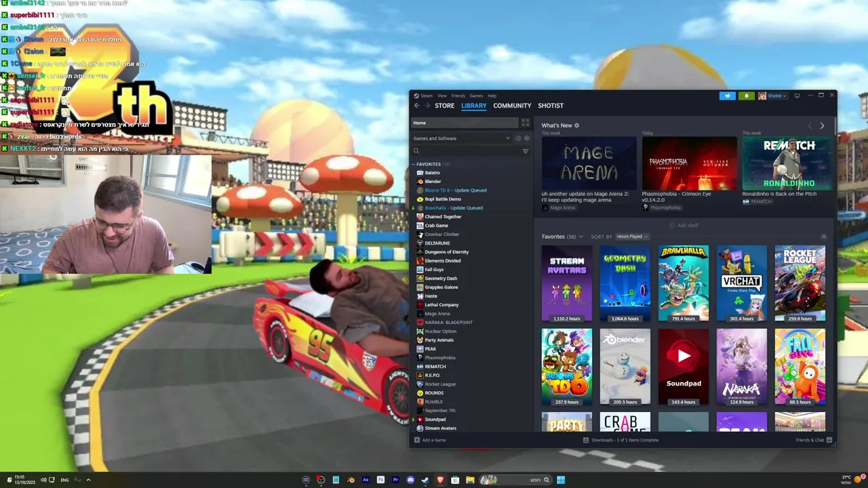Select the Geometry Dash game cover
Image resolution: width=868 pixels, height=488 pixels.
click(x=625, y=283)
